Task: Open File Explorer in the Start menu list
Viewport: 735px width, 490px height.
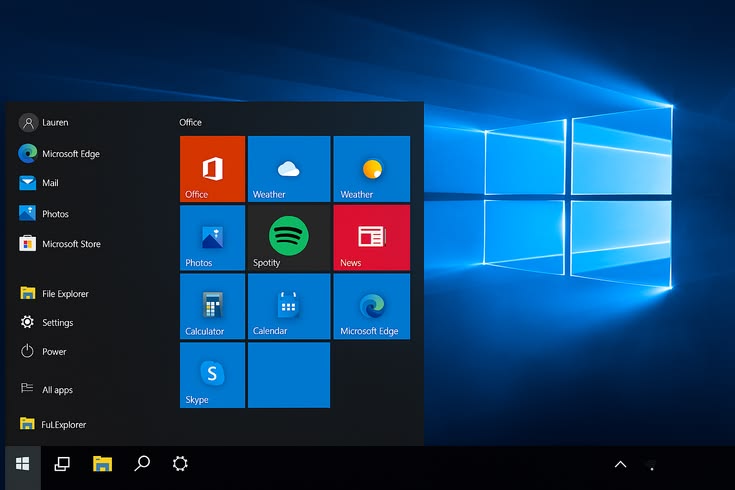Action: pyautogui.click(x=54, y=294)
